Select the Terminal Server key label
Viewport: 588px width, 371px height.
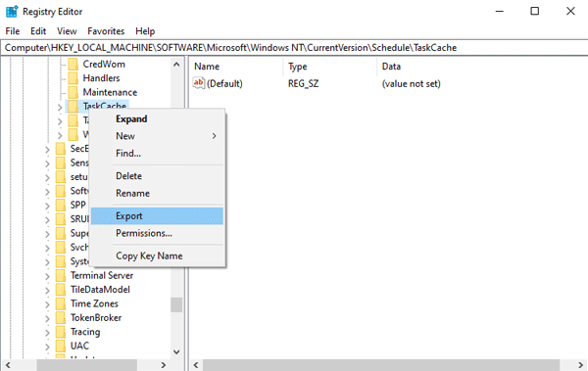click(x=102, y=275)
